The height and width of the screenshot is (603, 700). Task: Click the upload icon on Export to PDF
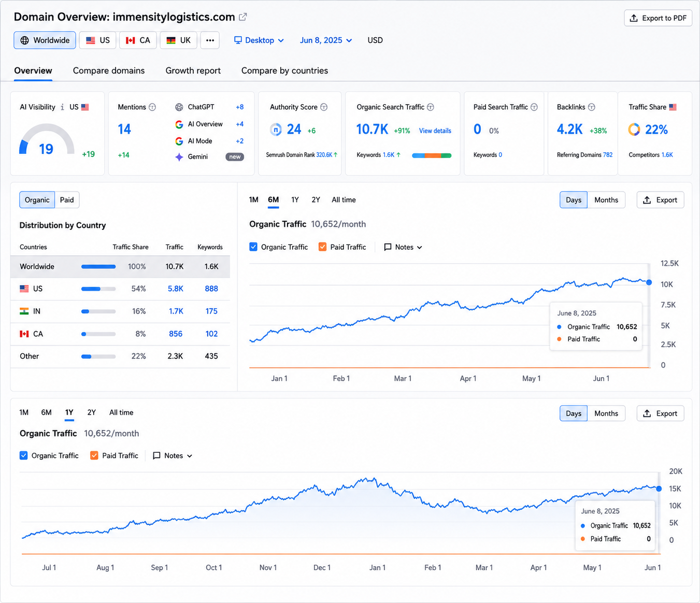tap(634, 18)
